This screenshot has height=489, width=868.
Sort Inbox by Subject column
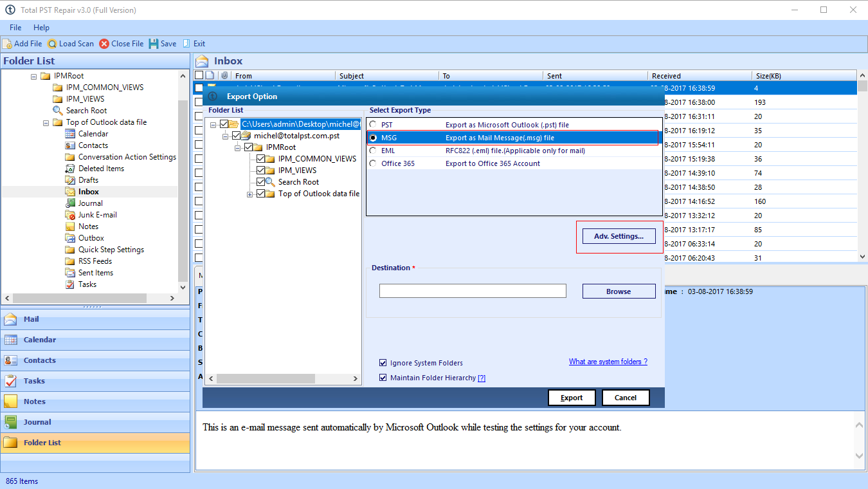coord(387,76)
